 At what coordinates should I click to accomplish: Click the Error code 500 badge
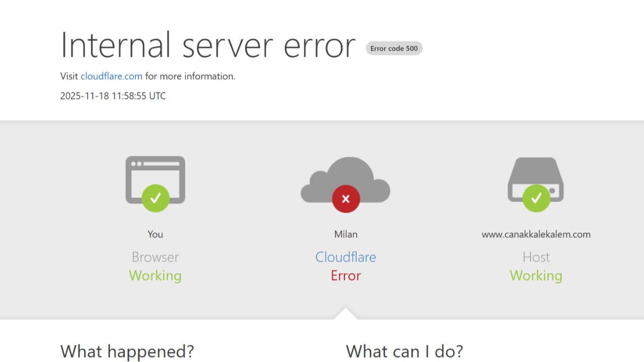pyautogui.click(x=394, y=48)
